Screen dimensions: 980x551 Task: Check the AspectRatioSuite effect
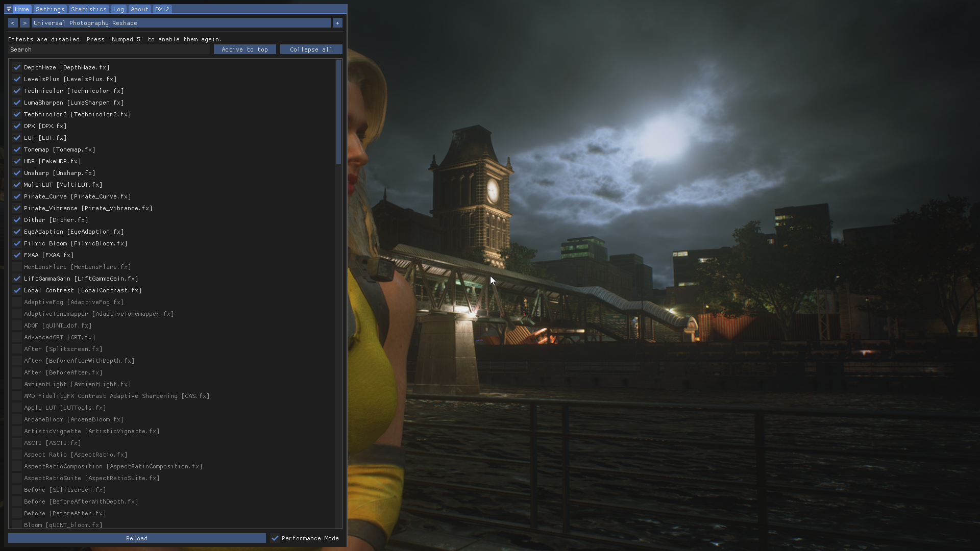tap(17, 478)
